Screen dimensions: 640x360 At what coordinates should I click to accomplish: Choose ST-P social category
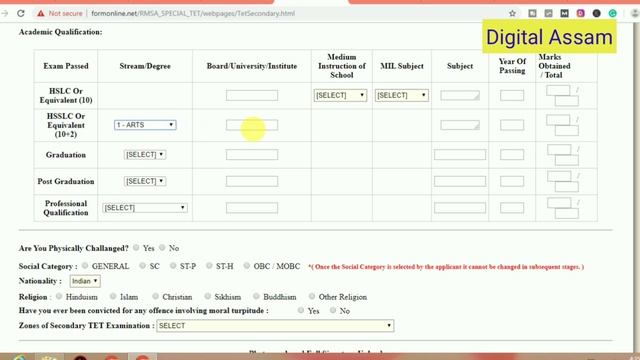[173, 265]
